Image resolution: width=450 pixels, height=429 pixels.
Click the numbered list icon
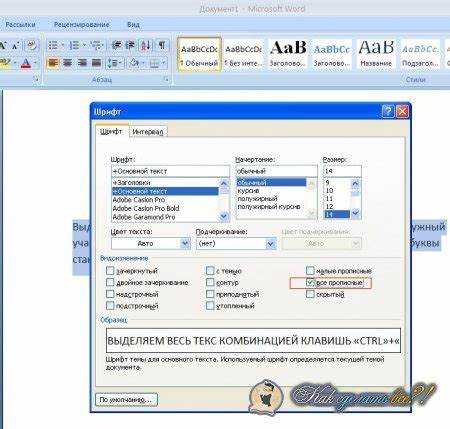tap(74, 45)
